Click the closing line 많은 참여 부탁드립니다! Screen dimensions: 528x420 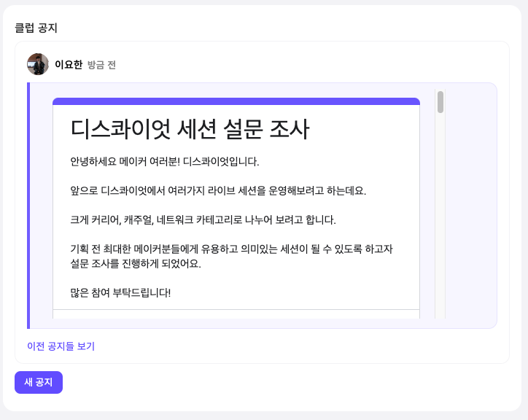coord(120,292)
